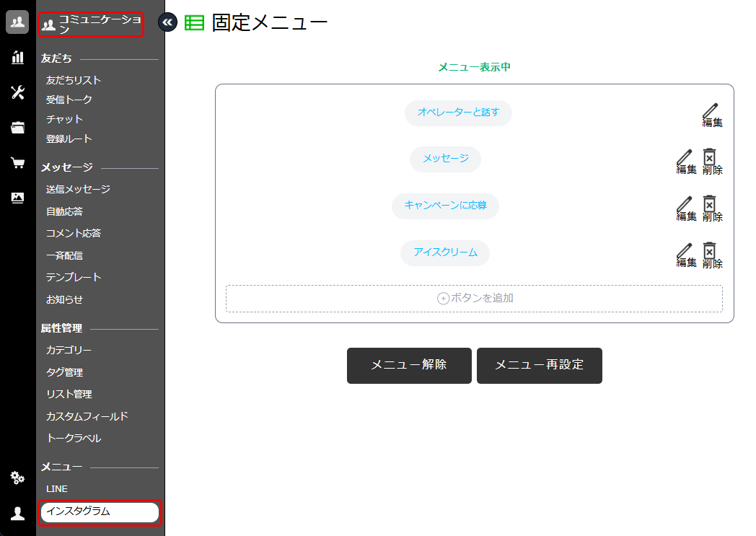The height and width of the screenshot is (536, 756).
Task: Open the folder icon in left rail
Action: [x=17, y=128]
